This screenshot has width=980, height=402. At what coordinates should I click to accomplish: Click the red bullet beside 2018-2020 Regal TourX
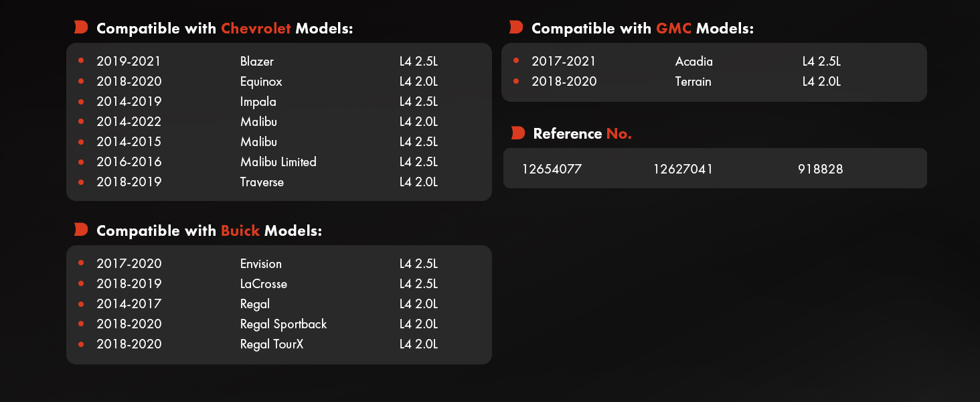click(x=81, y=343)
